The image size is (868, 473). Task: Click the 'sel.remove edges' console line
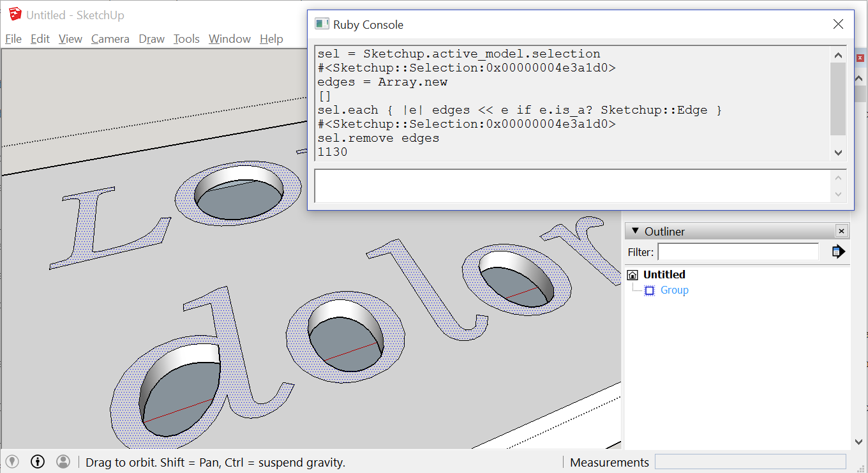point(378,138)
